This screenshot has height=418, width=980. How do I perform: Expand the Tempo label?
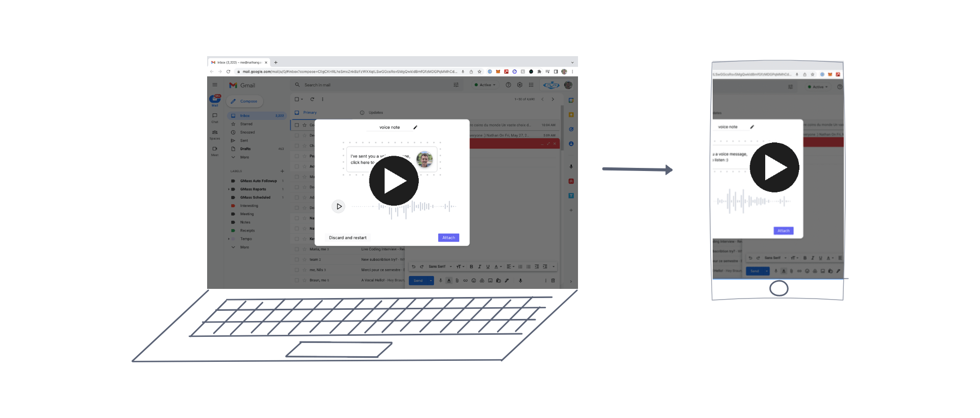[229, 239]
